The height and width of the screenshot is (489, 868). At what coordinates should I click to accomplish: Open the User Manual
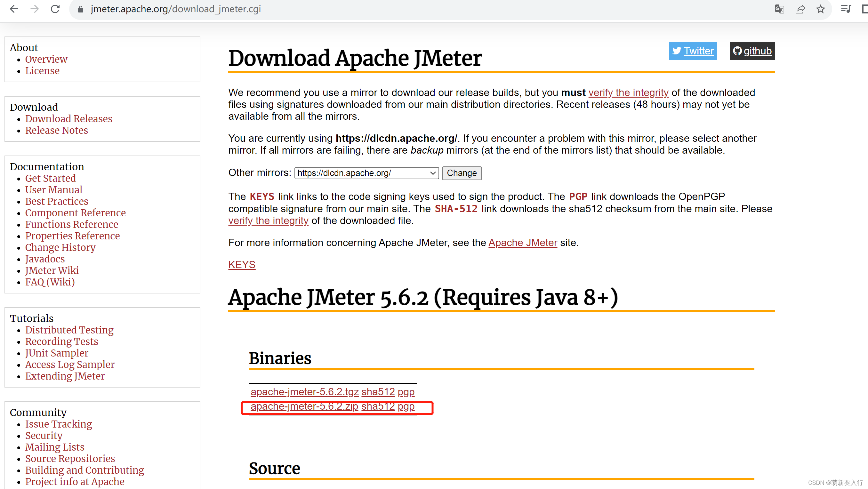(53, 190)
